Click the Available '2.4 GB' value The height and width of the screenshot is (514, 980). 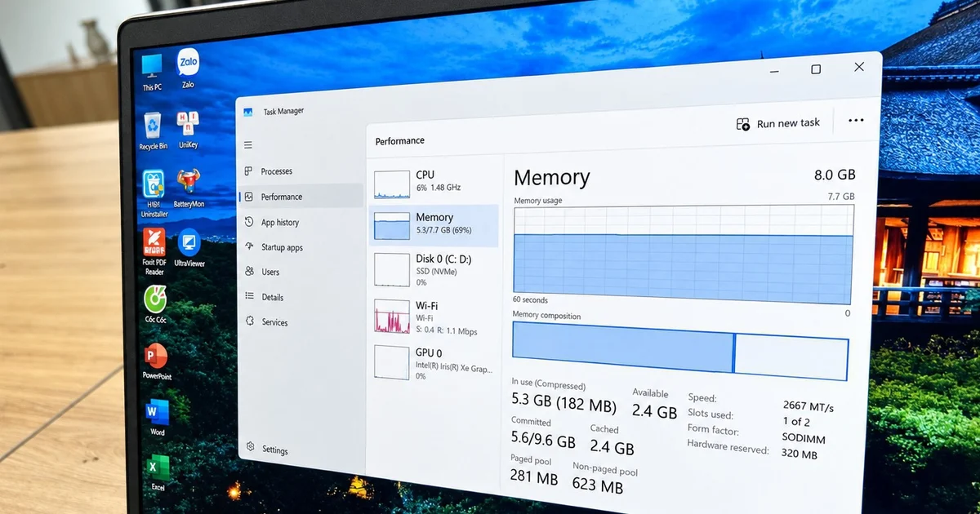656,411
